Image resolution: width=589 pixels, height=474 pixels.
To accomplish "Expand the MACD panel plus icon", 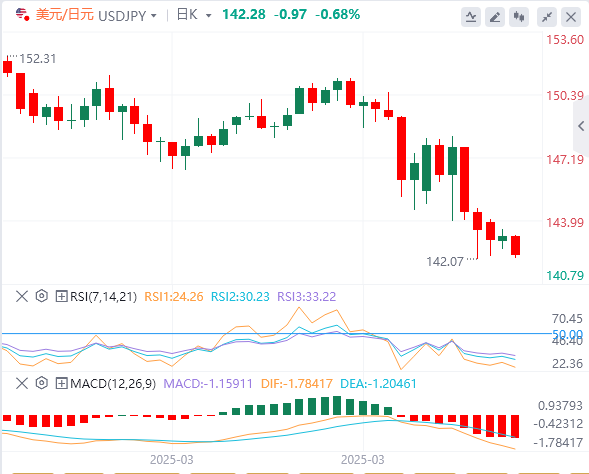I will [61, 383].
